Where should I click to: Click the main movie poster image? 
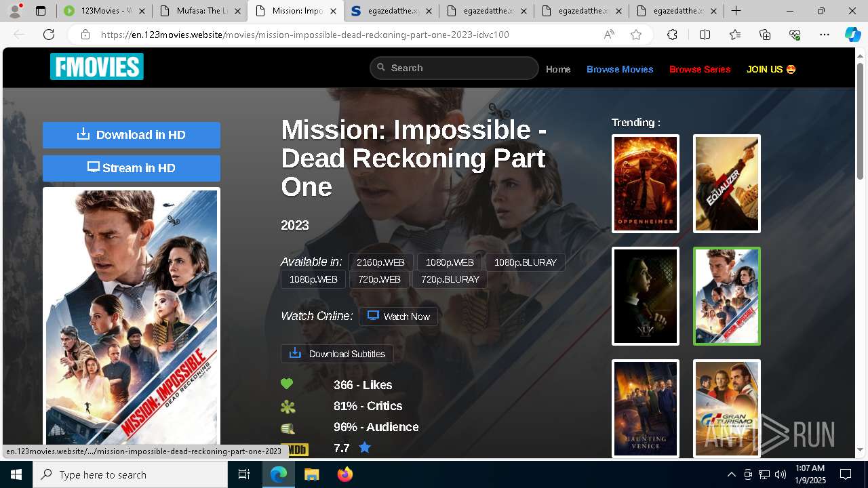coord(132,317)
